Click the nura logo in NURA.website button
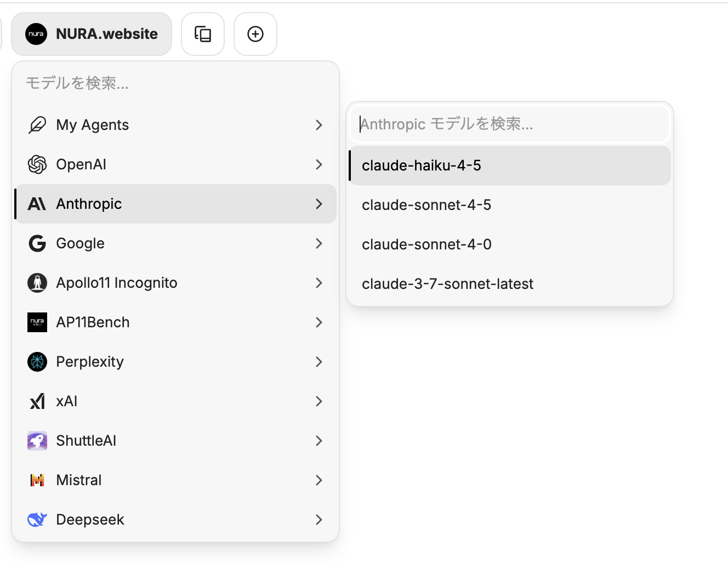The height and width of the screenshot is (569, 728). coord(36,33)
